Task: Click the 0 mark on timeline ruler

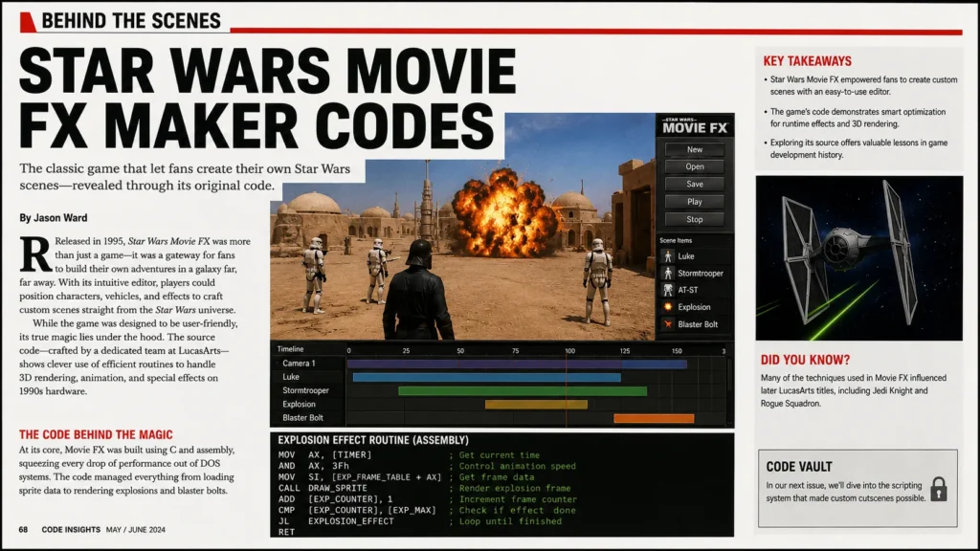Action: coord(348,351)
